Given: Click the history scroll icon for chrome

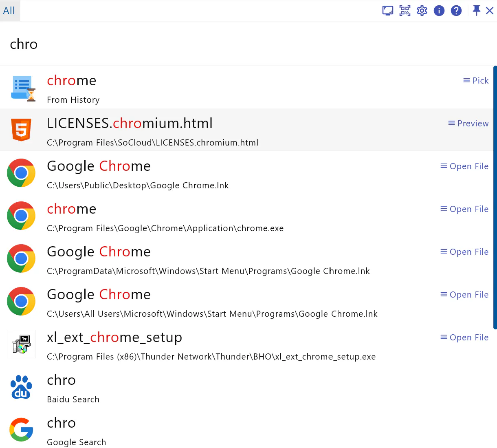Looking at the screenshot, I should click(x=23, y=88).
